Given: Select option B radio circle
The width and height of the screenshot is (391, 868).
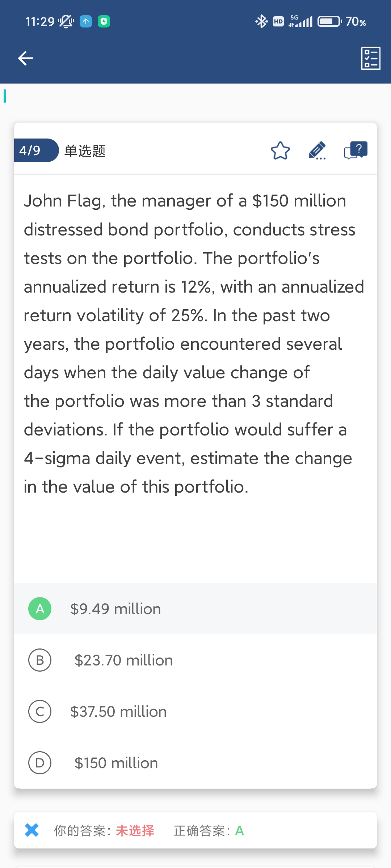Looking at the screenshot, I should pos(40,660).
